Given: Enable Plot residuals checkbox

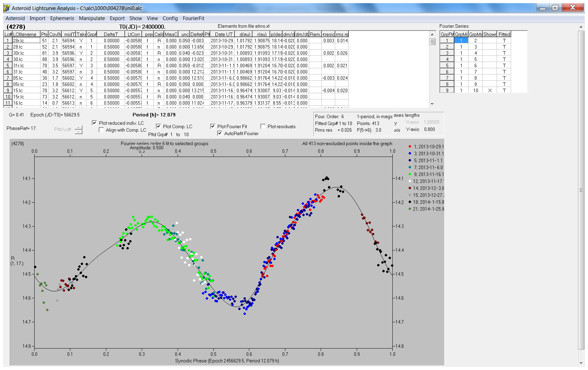Looking at the screenshot, I should click(263, 126).
